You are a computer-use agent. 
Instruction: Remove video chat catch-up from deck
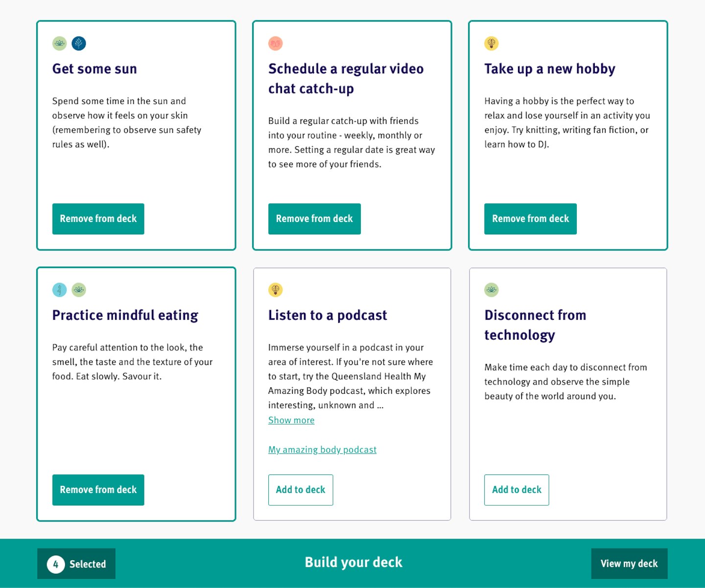314,219
